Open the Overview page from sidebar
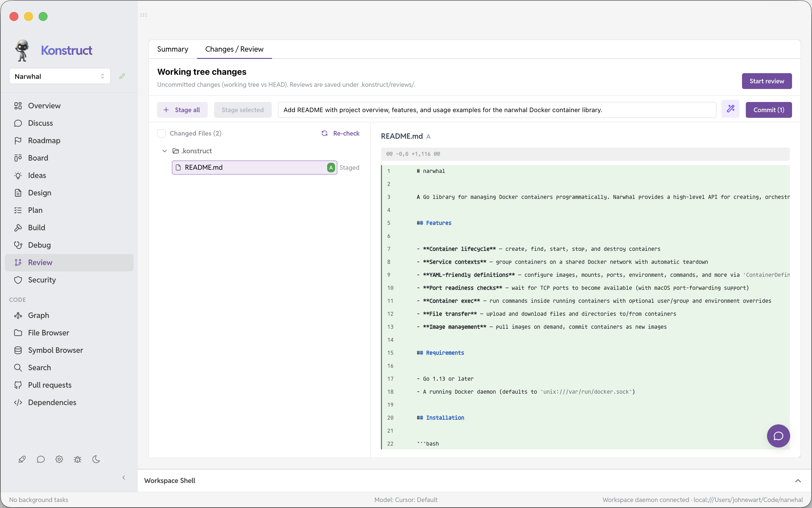 coord(69,105)
